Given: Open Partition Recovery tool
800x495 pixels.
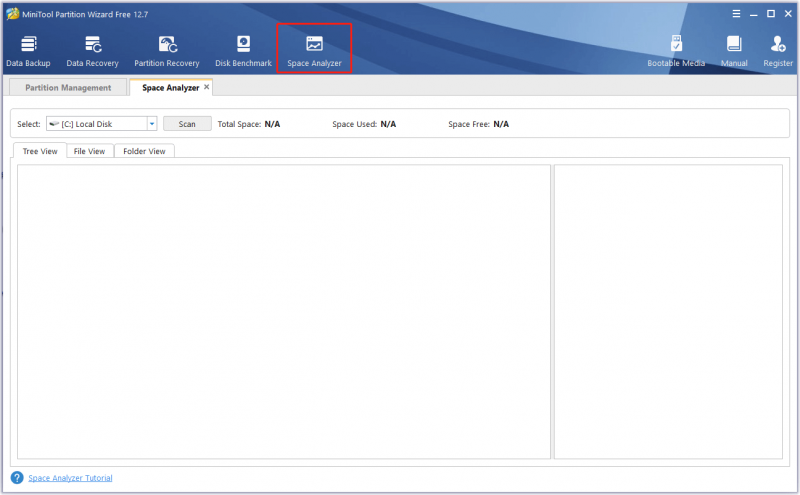Looking at the screenshot, I should (x=167, y=51).
